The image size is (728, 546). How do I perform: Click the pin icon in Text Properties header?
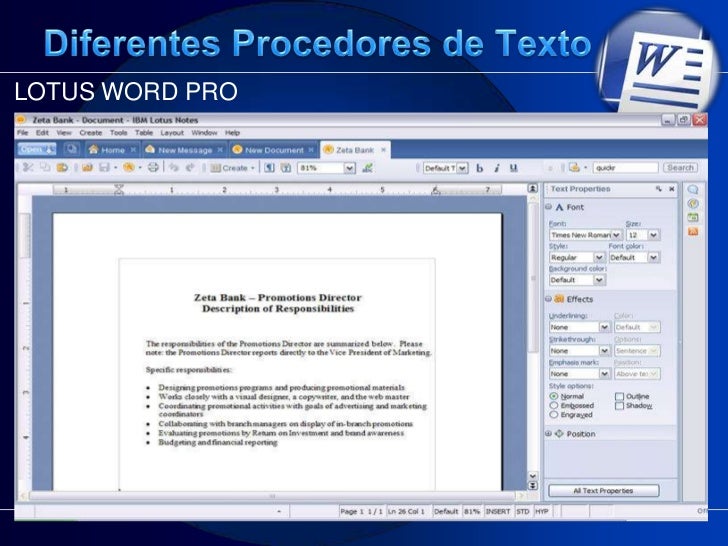(x=659, y=189)
